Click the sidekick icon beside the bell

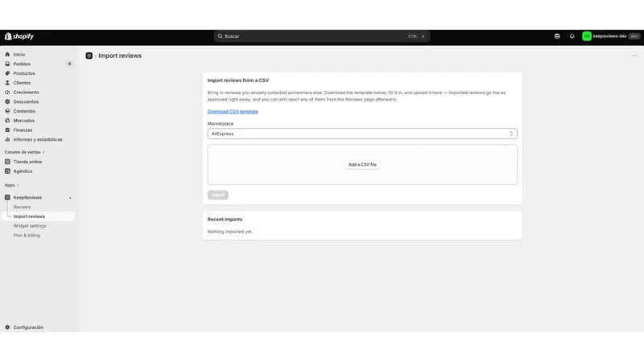tap(557, 36)
